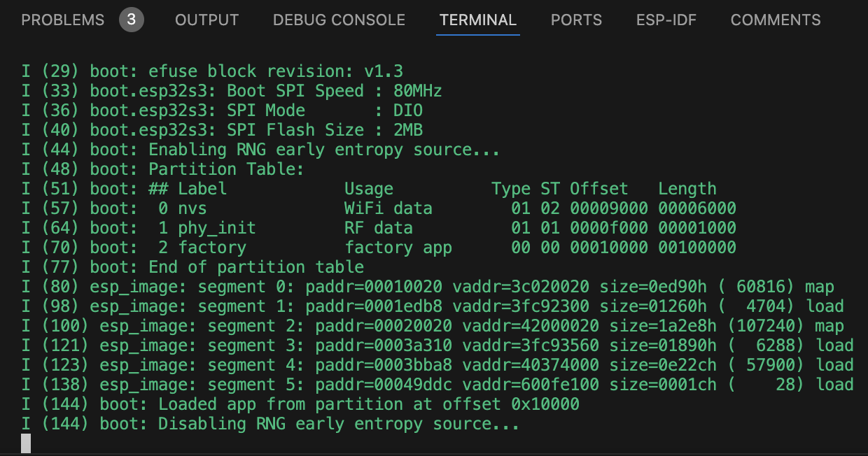
Task: Click the SPI Flash Size 2MB line
Action: 222,130
